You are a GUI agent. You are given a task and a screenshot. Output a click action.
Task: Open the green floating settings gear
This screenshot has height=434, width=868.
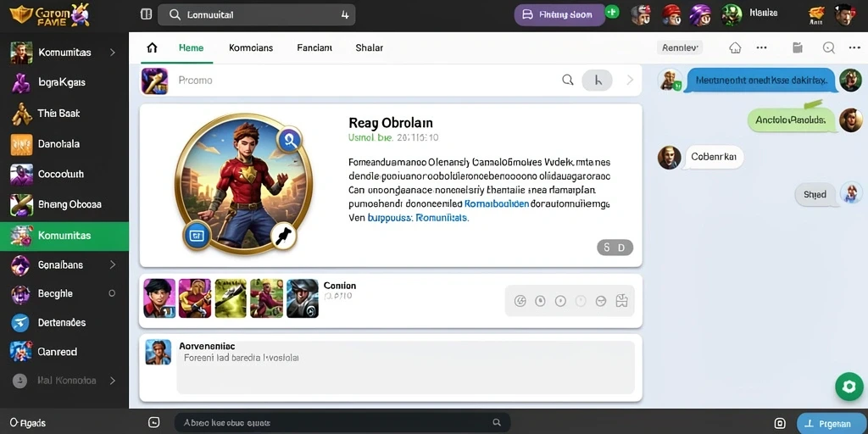(x=849, y=386)
